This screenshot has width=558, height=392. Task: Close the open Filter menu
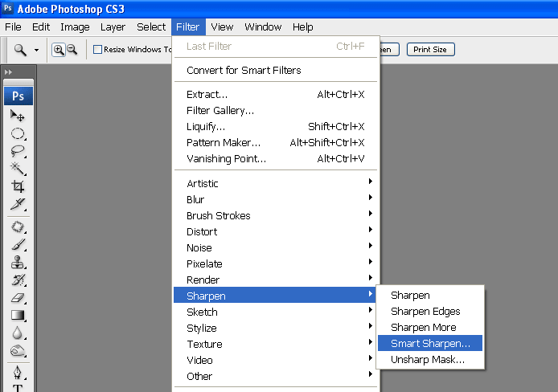188,27
